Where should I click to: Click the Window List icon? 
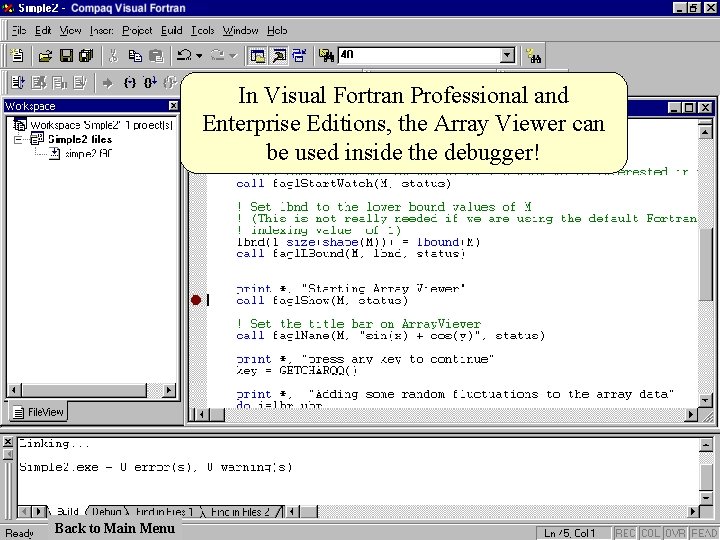click(x=299, y=56)
